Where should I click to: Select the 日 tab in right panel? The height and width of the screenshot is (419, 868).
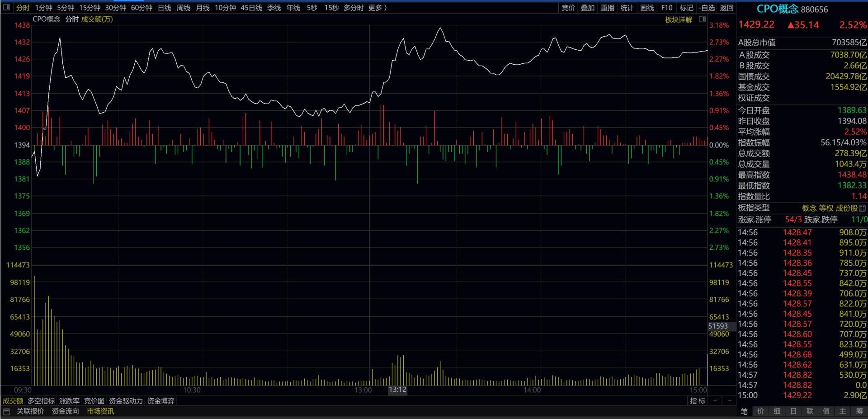click(x=793, y=411)
